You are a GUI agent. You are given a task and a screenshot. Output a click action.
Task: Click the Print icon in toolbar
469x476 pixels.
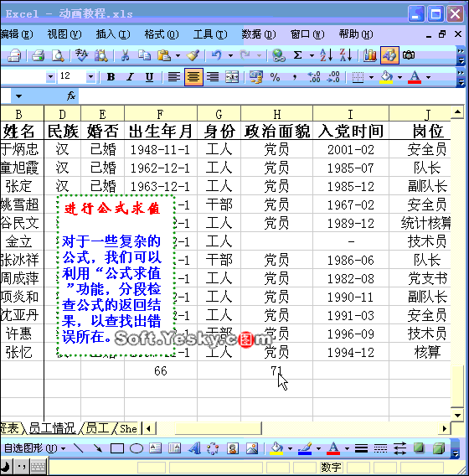point(38,55)
